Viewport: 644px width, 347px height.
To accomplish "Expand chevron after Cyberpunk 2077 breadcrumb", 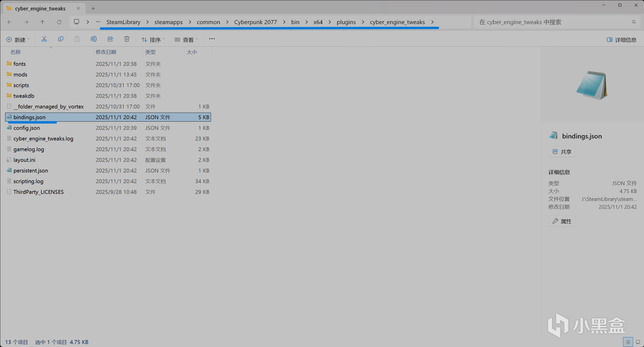I will point(284,22).
